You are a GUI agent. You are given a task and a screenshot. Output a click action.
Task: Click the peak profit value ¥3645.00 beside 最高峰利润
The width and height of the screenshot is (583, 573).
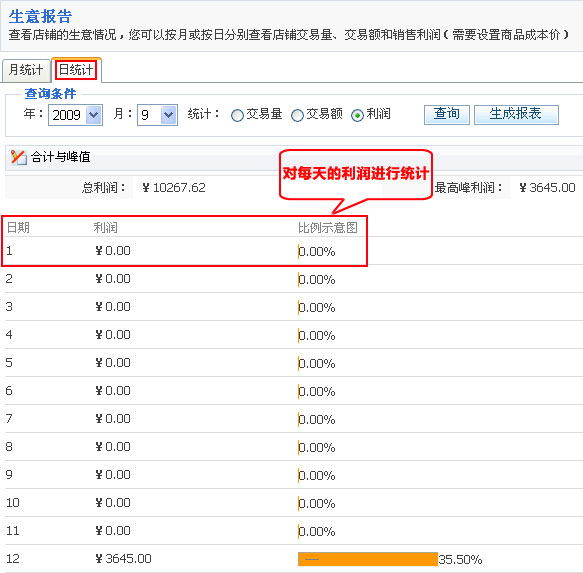[x=548, y=188]
